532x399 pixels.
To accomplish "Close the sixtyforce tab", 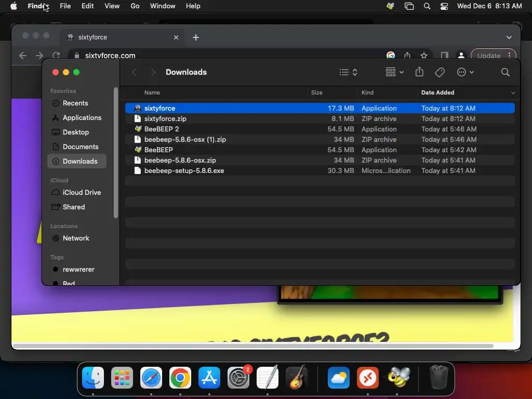I will (176, 37).
